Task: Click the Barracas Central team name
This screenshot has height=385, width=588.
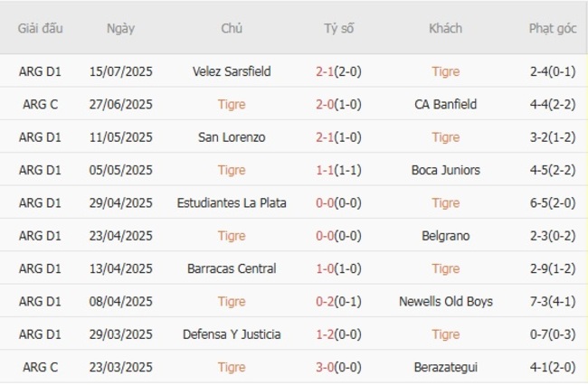Action: pyautogui.click(x=232, y=268)
